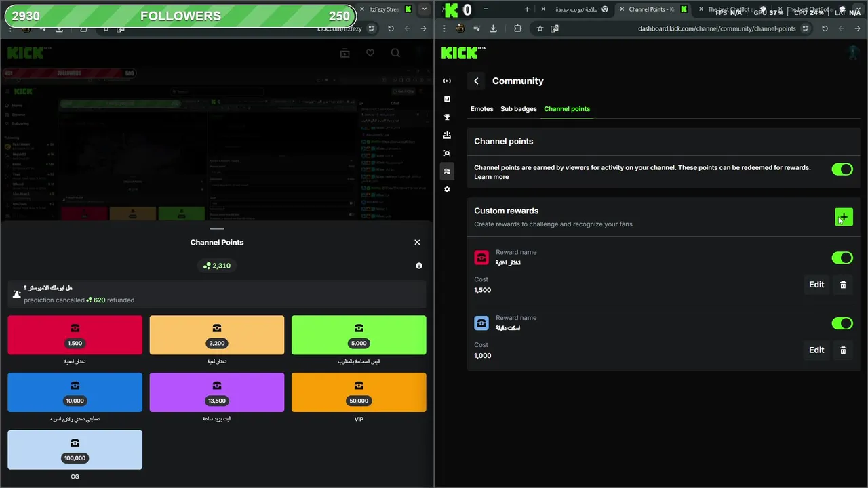The width and height of the screenshot is (868, 488).
Task: Switch to the علامة تبويب جديدة browser tab
Action: (576, 9)
